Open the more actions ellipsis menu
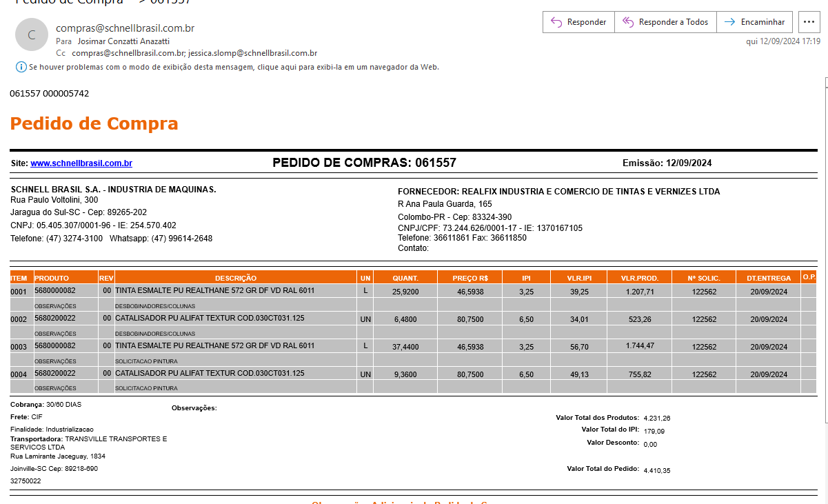 809,22
